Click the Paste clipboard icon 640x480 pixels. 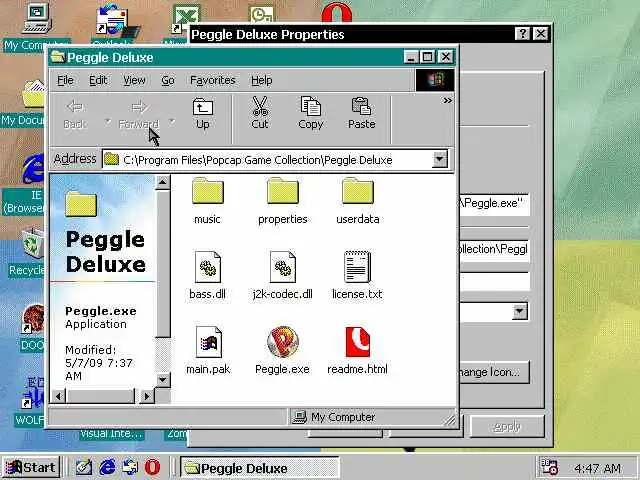362,106
